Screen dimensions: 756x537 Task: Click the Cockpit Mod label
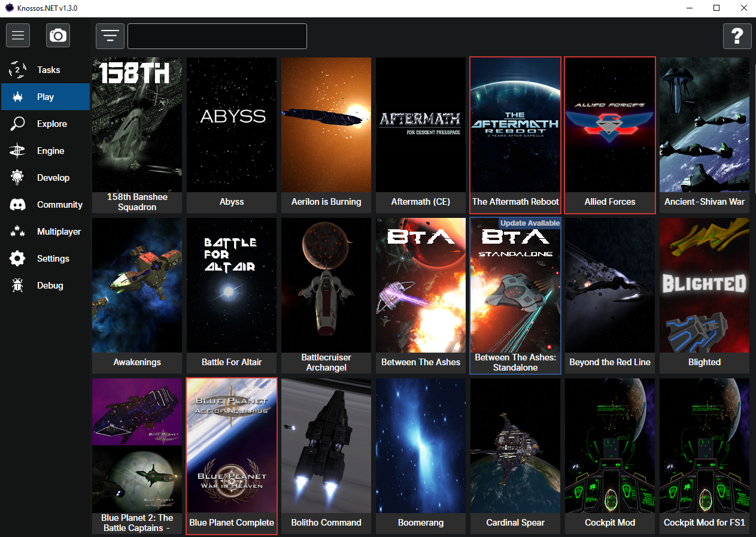coord(610,523)
